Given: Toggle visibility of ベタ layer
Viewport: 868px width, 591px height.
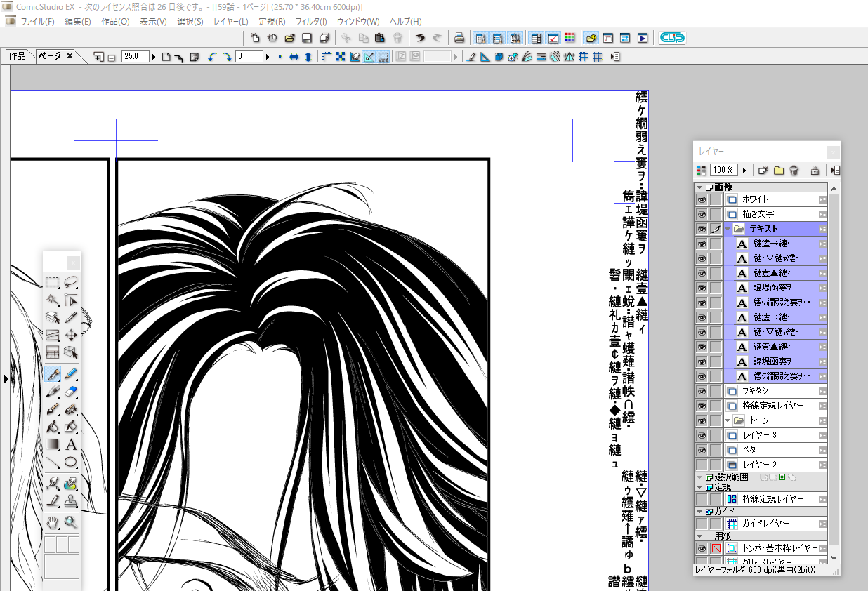Looking at the screenshot, I should tap(701, 450).
